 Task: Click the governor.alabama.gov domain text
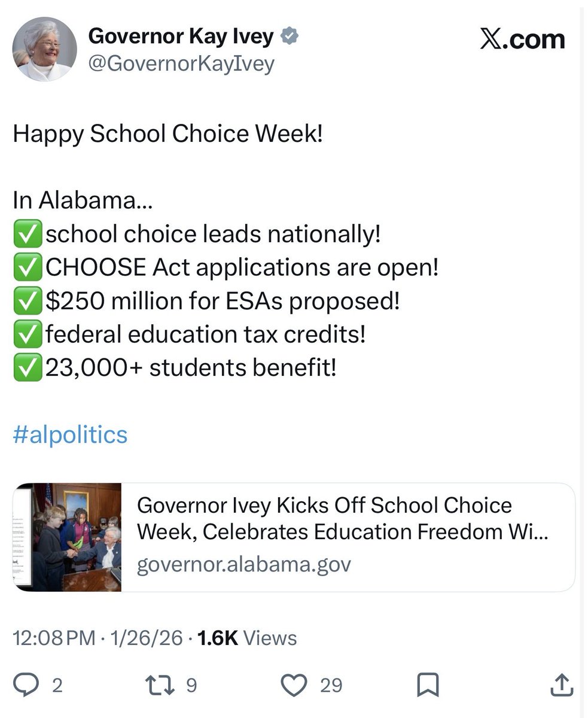point(243,564)
